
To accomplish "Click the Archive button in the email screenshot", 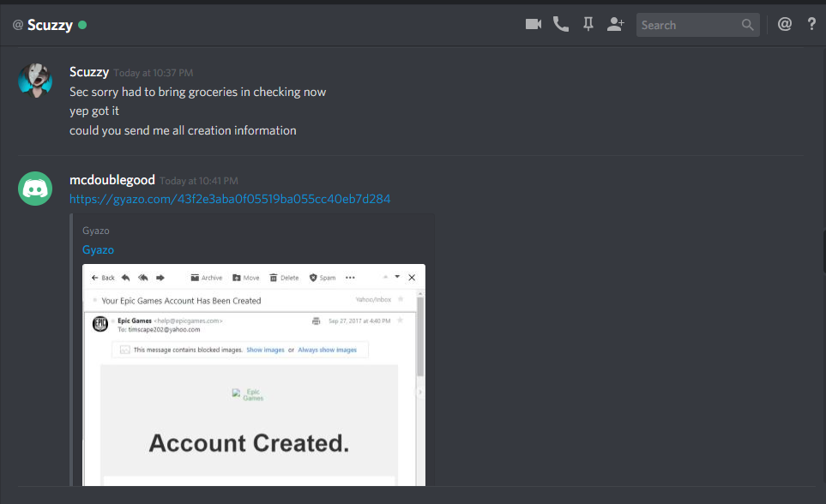I will 207,278.
